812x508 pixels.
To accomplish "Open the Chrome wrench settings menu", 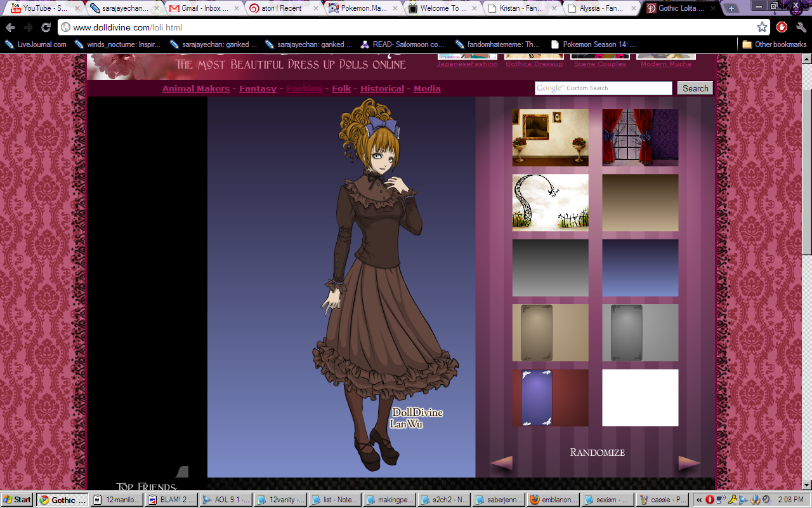I will 800,27.
